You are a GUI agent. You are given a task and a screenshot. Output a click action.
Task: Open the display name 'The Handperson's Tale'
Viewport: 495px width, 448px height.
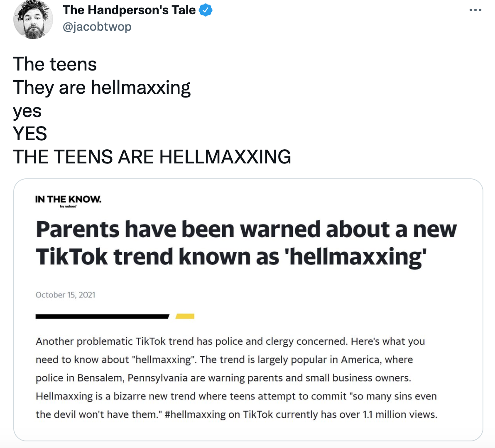click(x=129, y=10)
